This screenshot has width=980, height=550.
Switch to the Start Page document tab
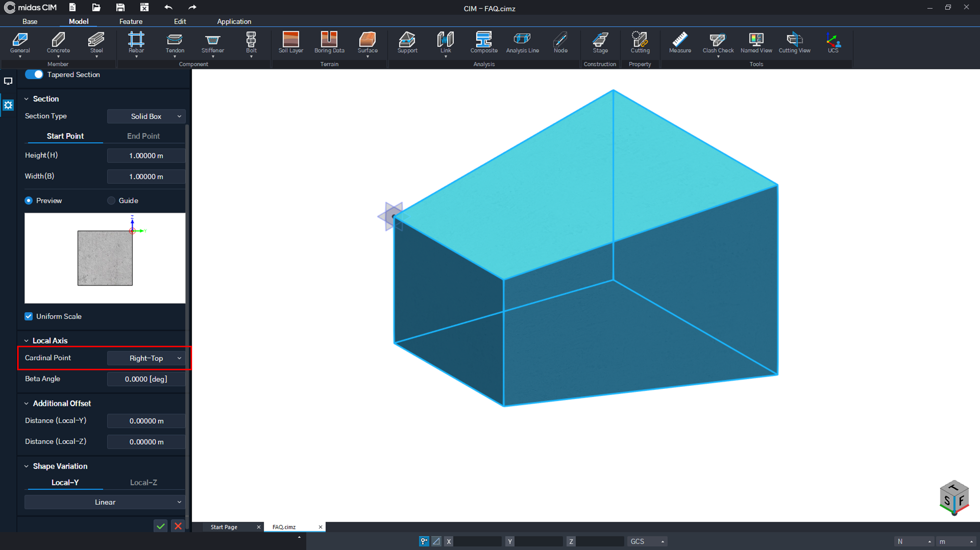(x=224, y=527)
